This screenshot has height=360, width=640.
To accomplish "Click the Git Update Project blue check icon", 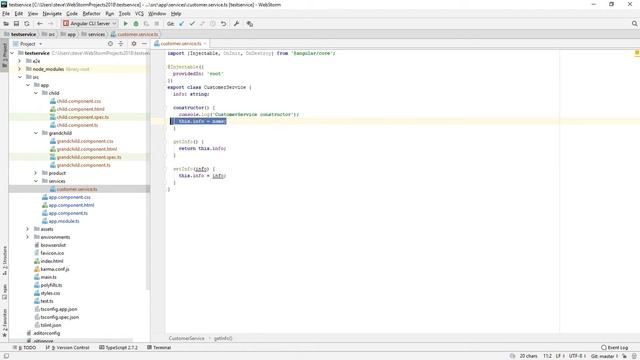I will pos(182,24).
